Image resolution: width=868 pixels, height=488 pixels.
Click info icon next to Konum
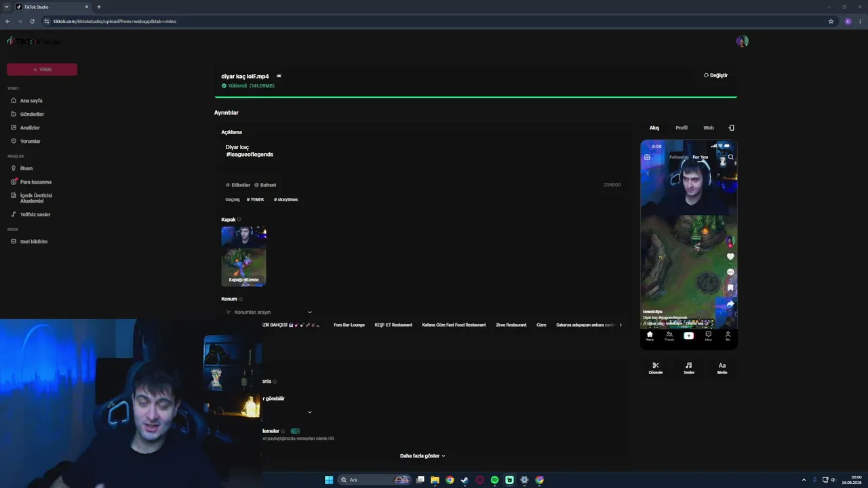[x=241, y=299]
